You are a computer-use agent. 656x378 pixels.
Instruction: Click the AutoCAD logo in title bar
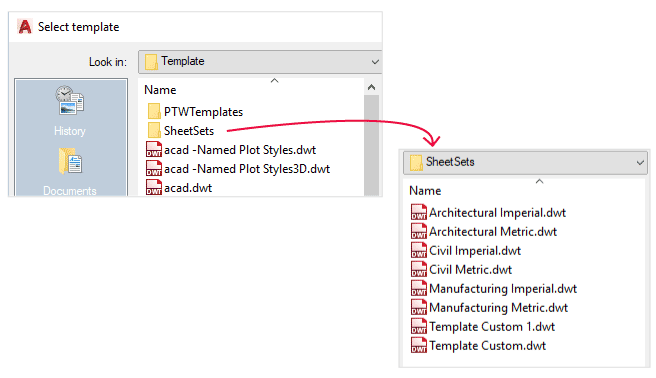point(25,27)
